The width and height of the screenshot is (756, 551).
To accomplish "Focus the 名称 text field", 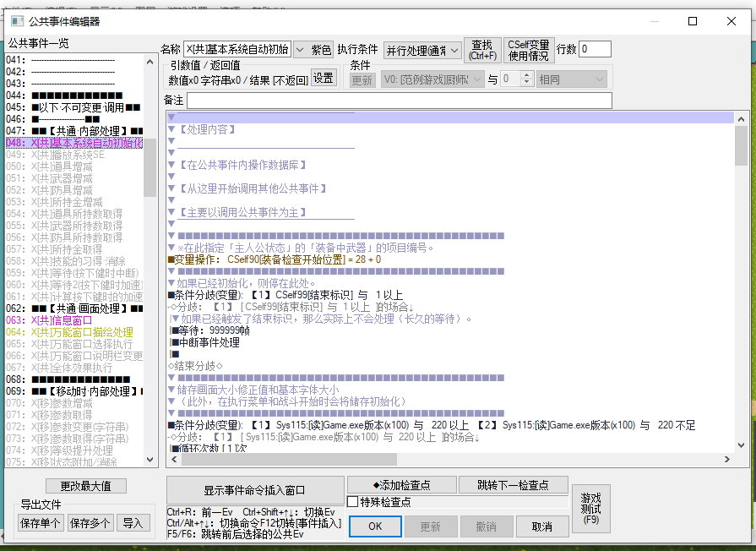I will tap(237, 49).
